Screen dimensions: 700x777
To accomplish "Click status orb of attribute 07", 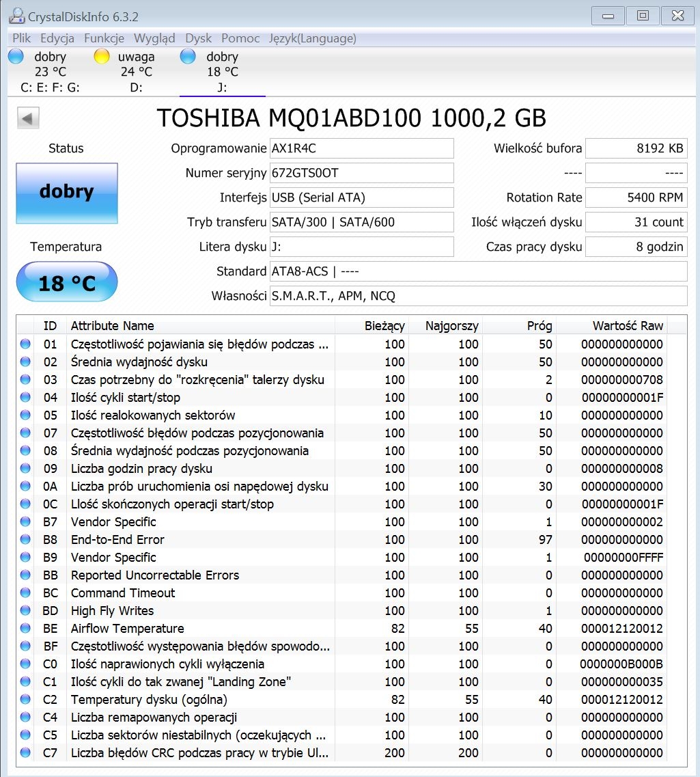I will 25,433.
